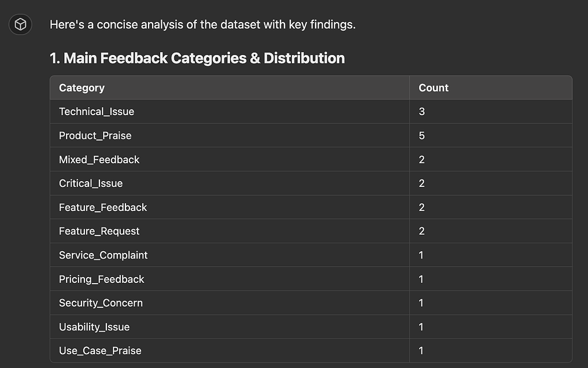Click the Main Feedback Categories heading
The width and height of the screenshot is (588, 368).
coord(197,58)
